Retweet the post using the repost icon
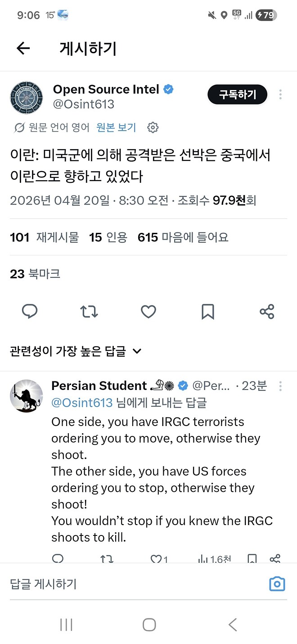Viewport: 297px width, 644px height. click(89, 311)
